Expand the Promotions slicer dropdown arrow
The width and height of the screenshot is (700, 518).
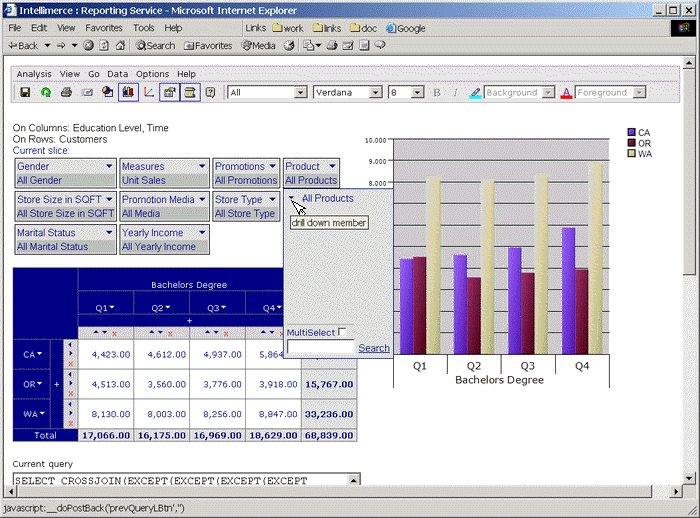click(x=272, y=166)
